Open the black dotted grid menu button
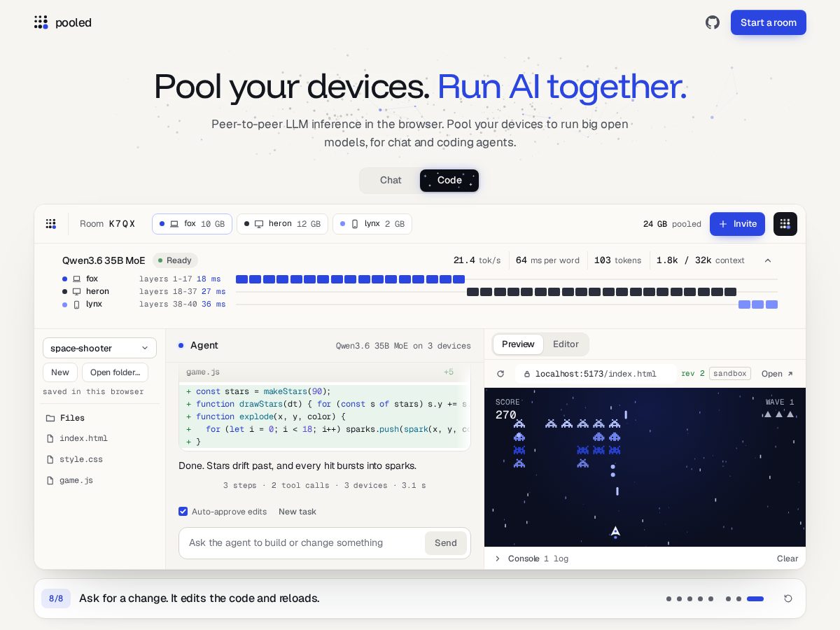The width and height of the screenshot is (840, 630). (x=785, y=224)
